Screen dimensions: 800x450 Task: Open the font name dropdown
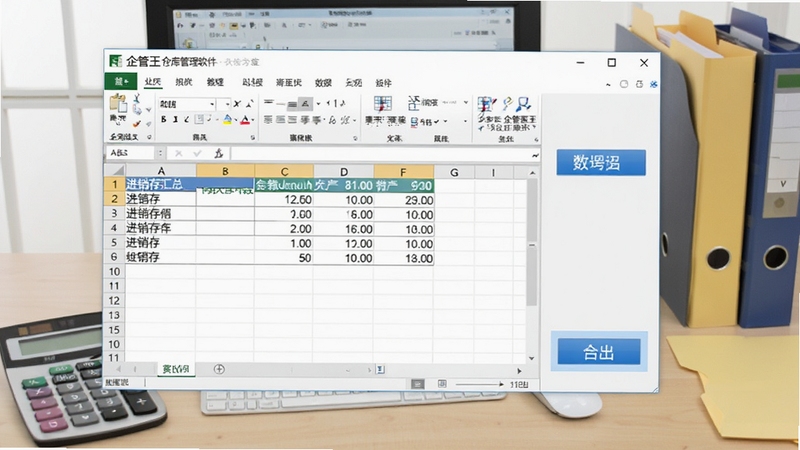[212, 104]
